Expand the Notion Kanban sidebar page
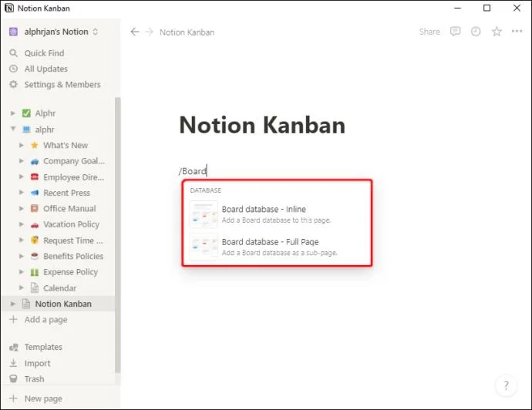This screenshot has height=410, width=532. [13, 304]
